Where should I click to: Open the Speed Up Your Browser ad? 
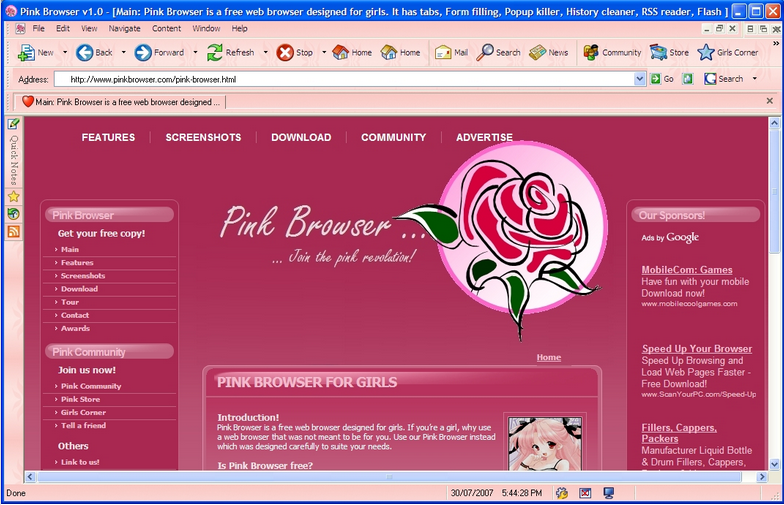697,349
